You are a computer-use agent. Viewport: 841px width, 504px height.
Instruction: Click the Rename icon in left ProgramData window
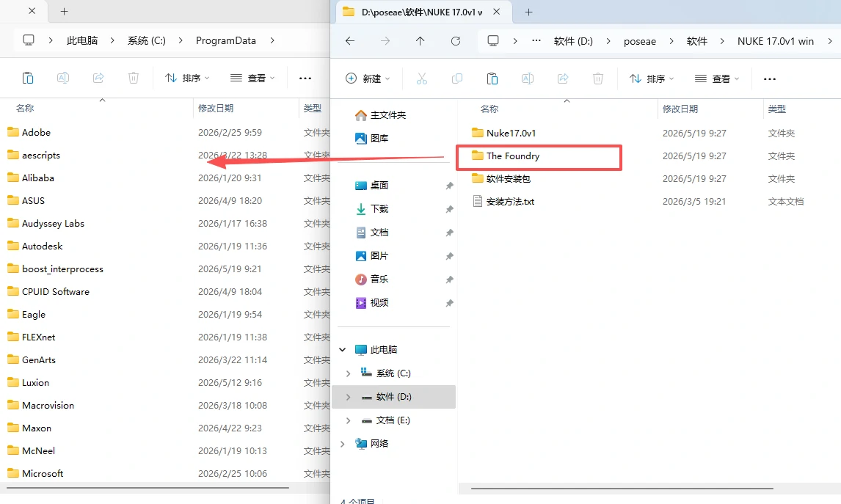click(x=63, y=78)
